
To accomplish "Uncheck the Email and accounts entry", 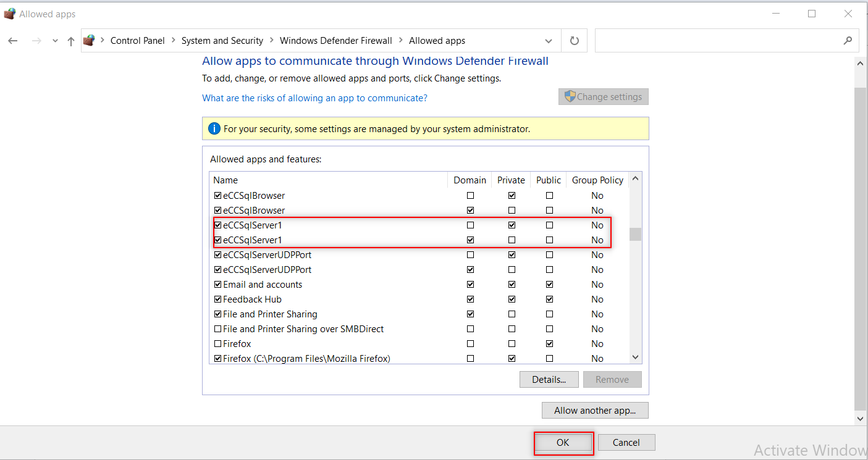I will tap(217, 285).
